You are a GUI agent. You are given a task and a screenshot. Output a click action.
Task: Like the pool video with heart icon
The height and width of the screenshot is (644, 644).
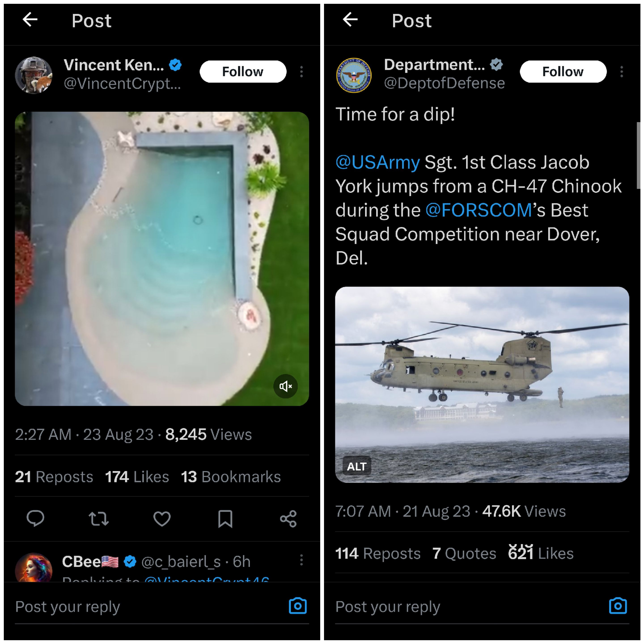162,519
